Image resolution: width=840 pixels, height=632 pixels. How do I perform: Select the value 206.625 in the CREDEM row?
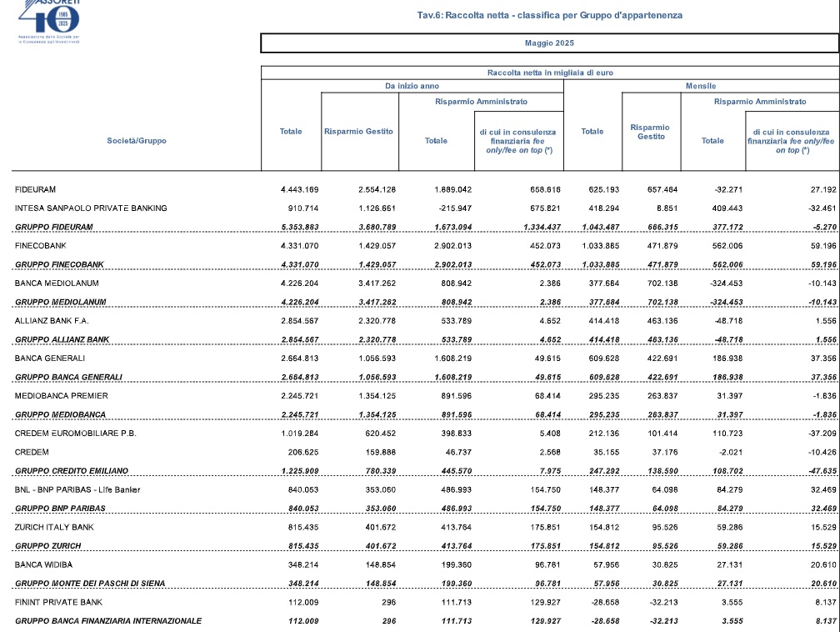click(x=303, y=453)
